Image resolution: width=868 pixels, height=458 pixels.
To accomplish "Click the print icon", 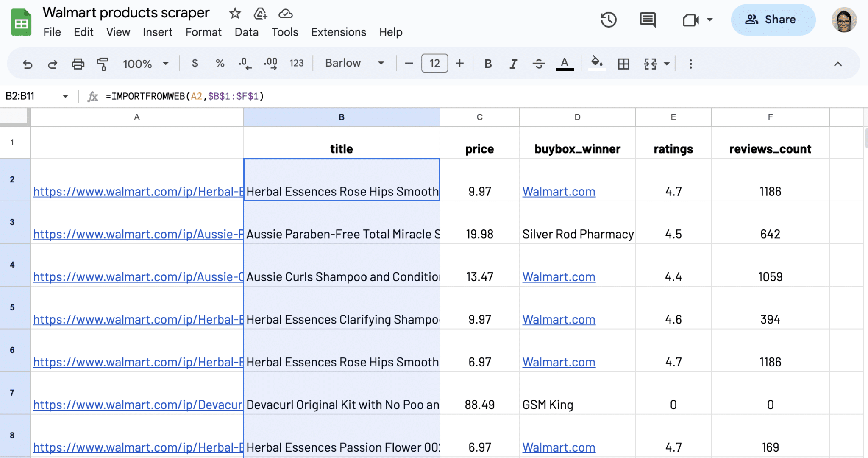I will (78, 64).
